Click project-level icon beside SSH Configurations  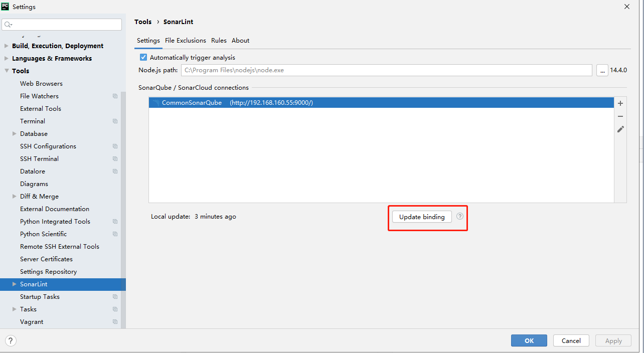[x=115, y=146]
